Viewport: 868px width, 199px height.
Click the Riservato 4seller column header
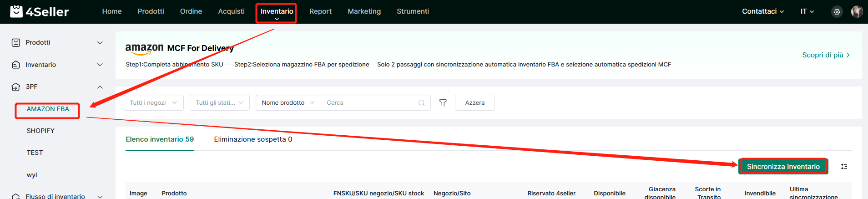coord(551,194)
